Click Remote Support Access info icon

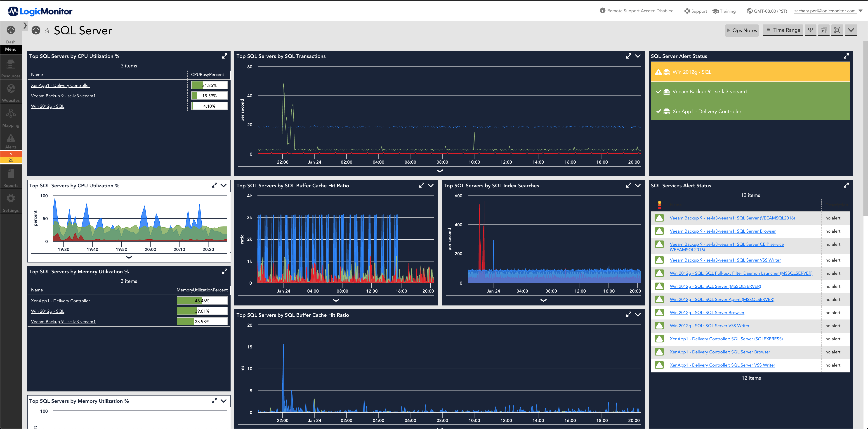pyautogui.click(x=602, y=10)
